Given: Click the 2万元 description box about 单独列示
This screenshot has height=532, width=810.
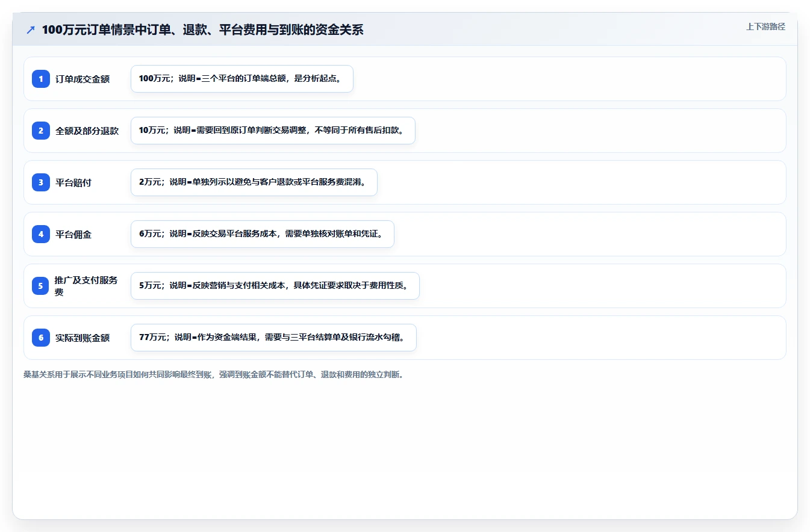Looking at the screenshot, I should click(254, 182).
